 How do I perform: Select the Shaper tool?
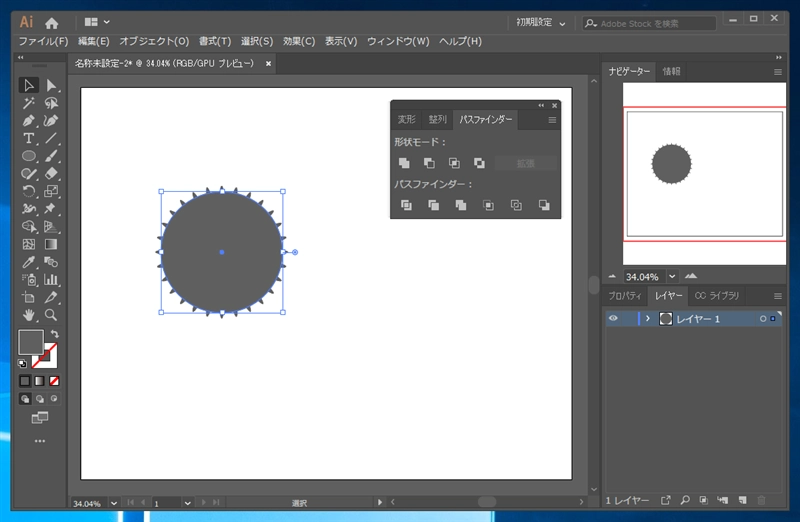(29, 173)
